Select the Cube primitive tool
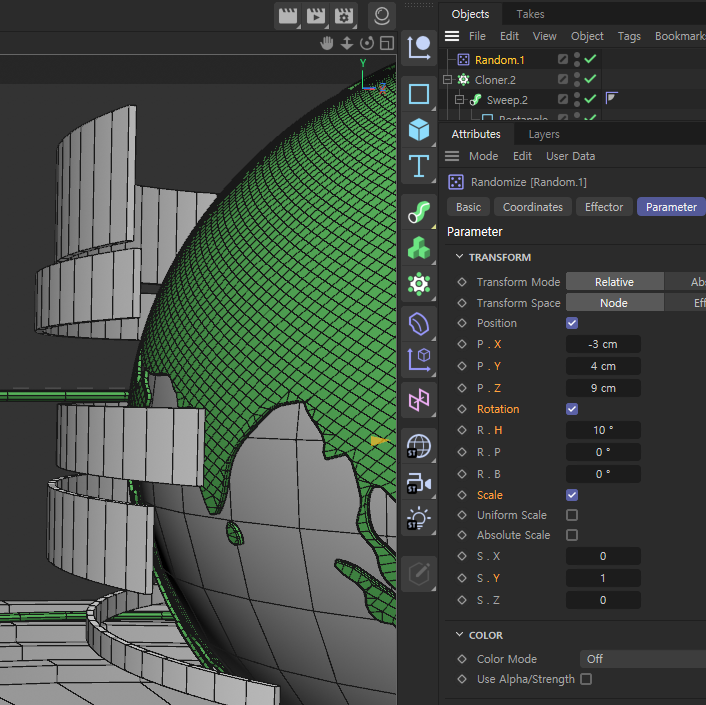The height and width of the screenshot is (705, 706). click(419, 130)
